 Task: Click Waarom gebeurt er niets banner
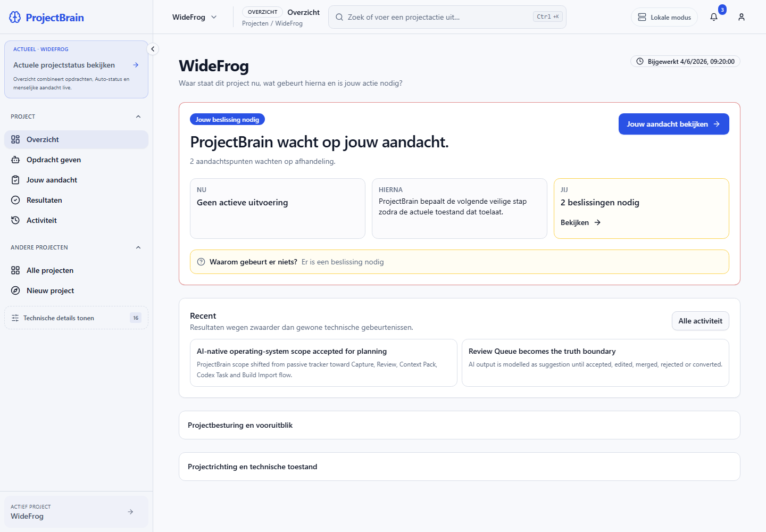coord(460,262)
